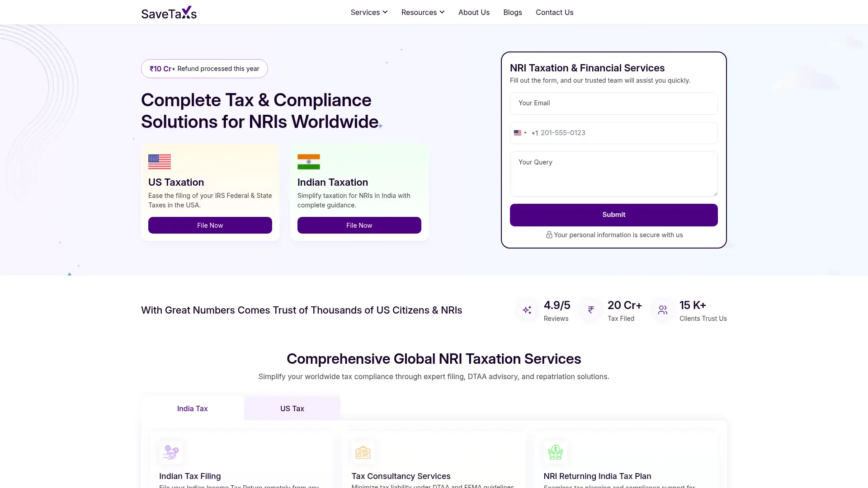The width and height of the screenshot is (868, 488).
Task: Open the country code selector in phone field
Action: (x=520, y=133)
